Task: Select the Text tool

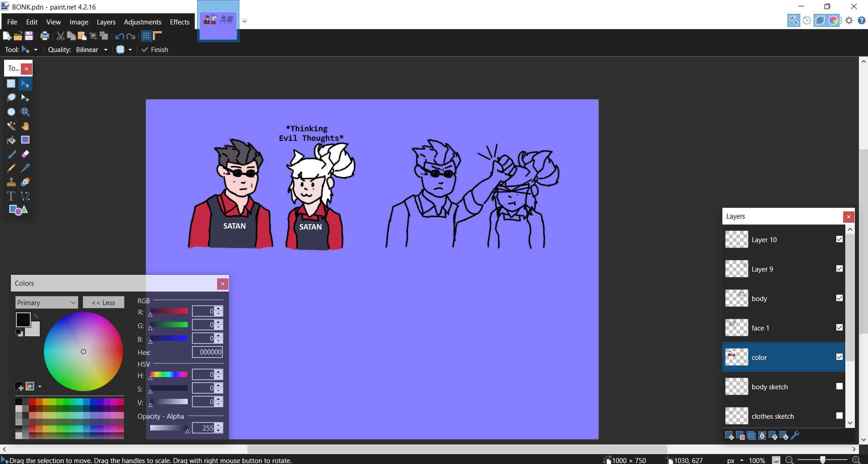Action: 11,196
